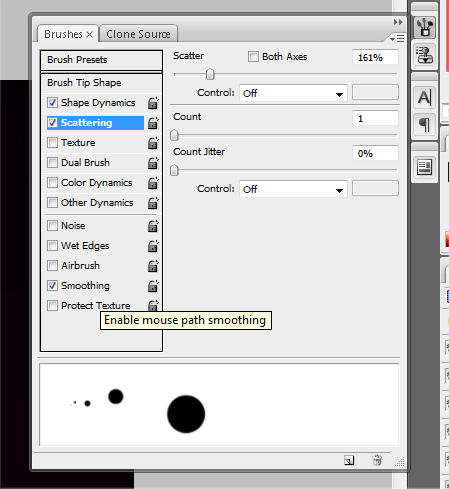Open the Count Jitter Control dropdown
The image size is (449, 489).
click(x=293, y=189)
